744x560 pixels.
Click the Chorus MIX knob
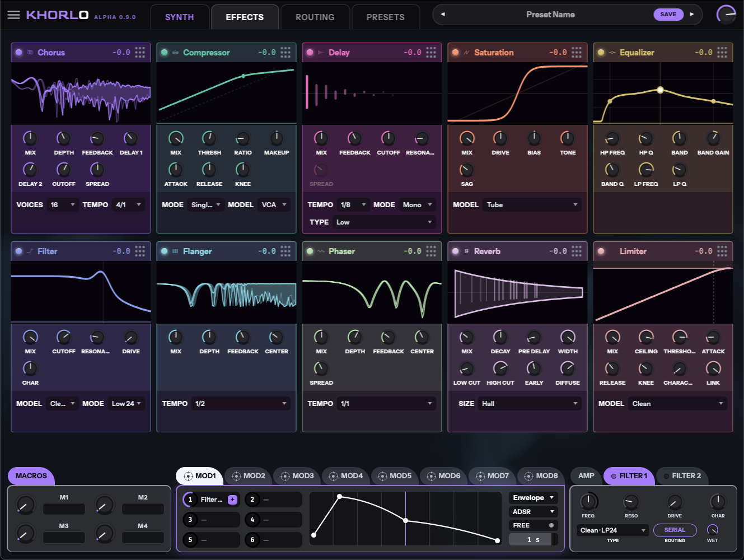(x=30, y=138)
